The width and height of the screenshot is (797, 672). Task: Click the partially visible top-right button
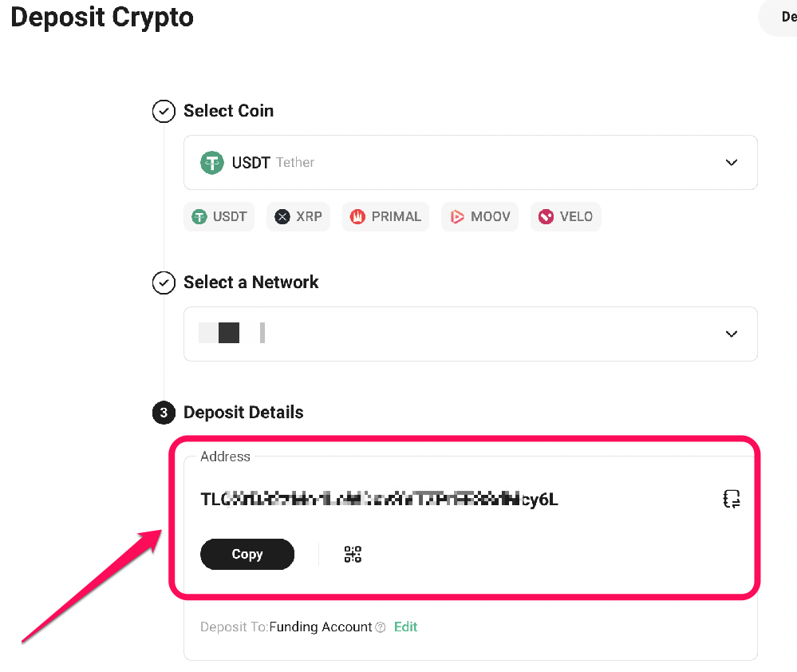click(x=779, y=18)
